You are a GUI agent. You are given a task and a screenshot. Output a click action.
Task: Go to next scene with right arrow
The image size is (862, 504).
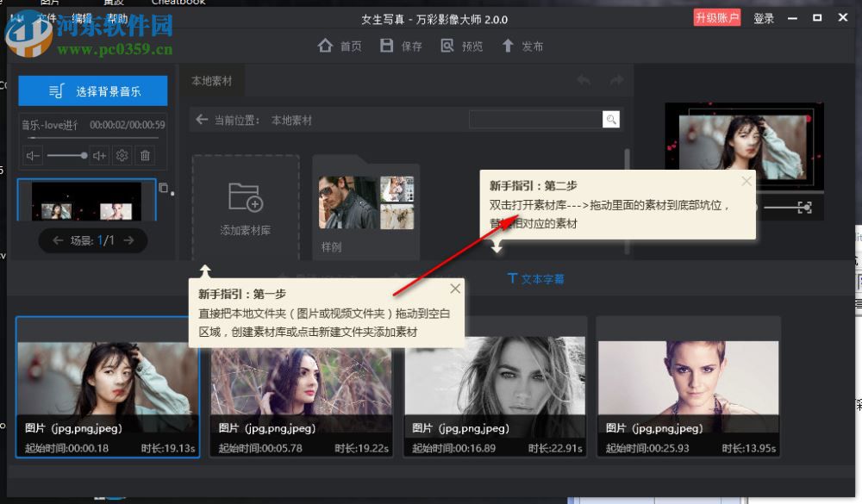pyautogui.click(x=129, y=240)
